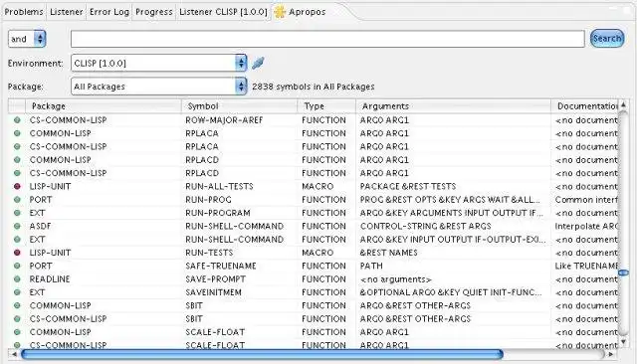Click the connect plug icon beside Environment

(258, 63)
